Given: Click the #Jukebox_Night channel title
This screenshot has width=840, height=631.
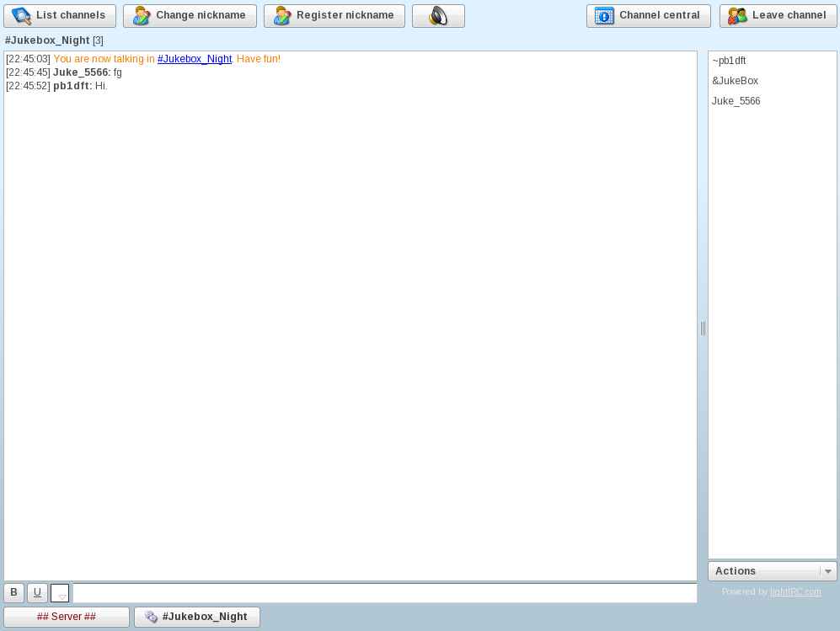Looking at the screenshot, I should pyautogui.click(x=47, y=40).
